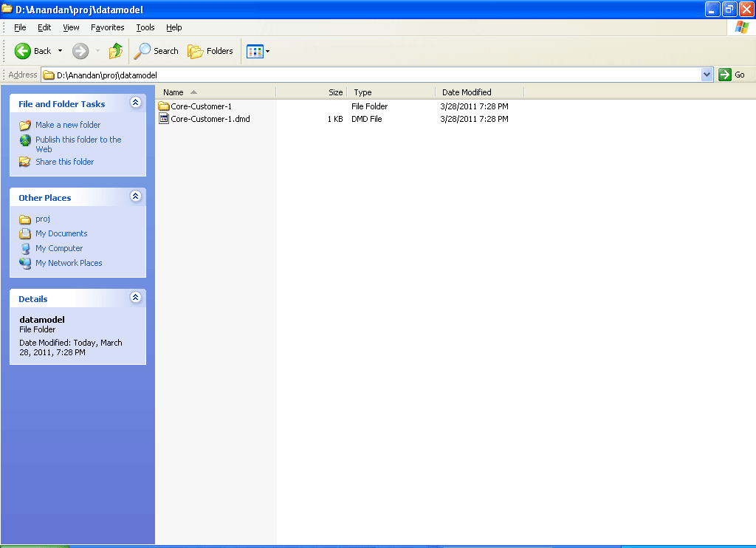Click the Up one level folder icon
Image resolution: width=756 pixels, height=548 pixels.
115,51
